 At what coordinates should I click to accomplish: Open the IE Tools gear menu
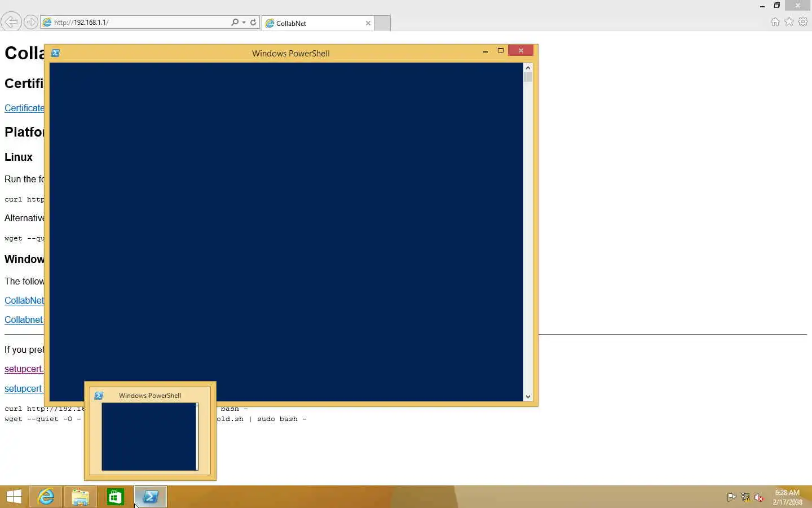tap(803, 21)
